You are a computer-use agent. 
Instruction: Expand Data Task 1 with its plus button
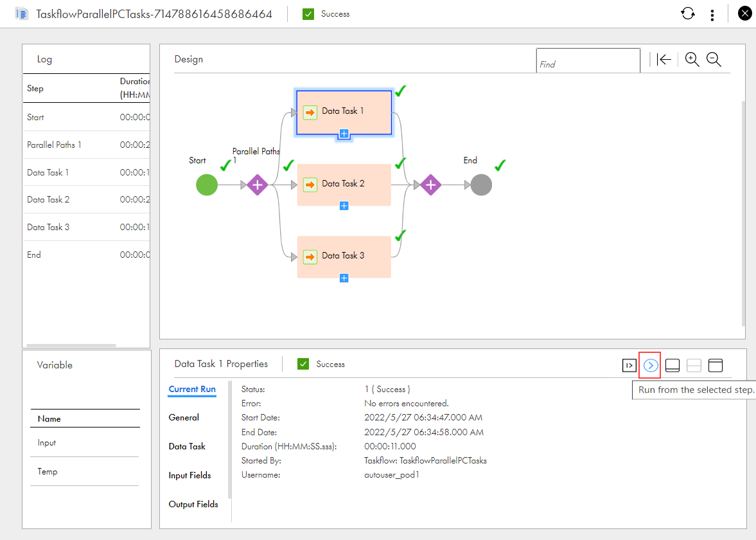[344, 134]
